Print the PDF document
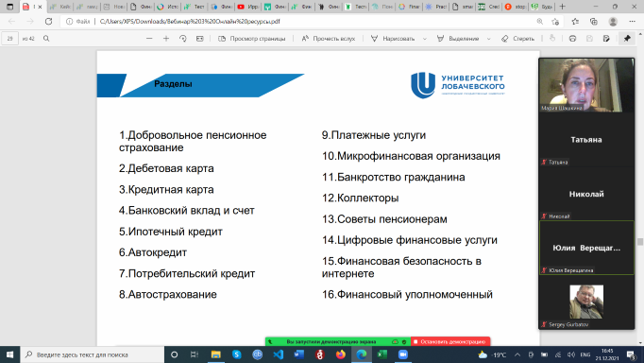 pos(572,38)
